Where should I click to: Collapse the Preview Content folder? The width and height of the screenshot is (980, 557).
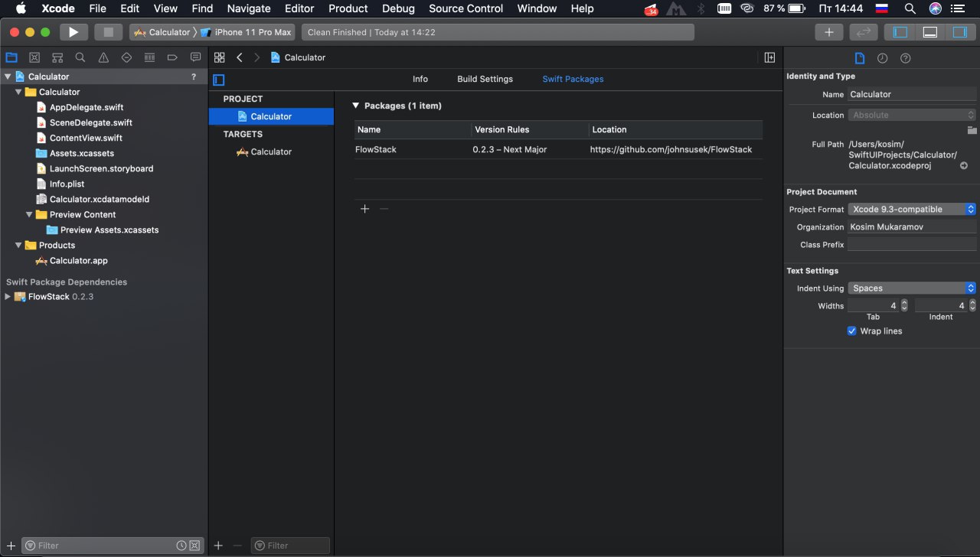click(x=29, y=214)
